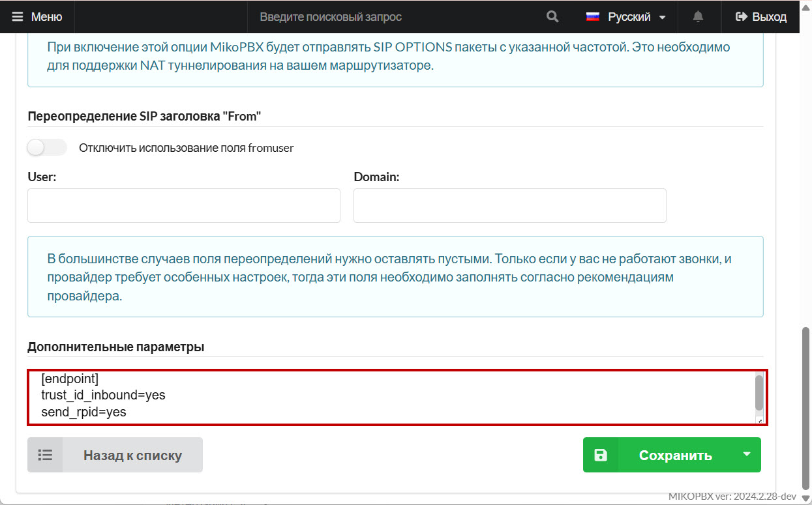
Task: Open the Русский language dropdown
Action: click(x=629, y=17)
